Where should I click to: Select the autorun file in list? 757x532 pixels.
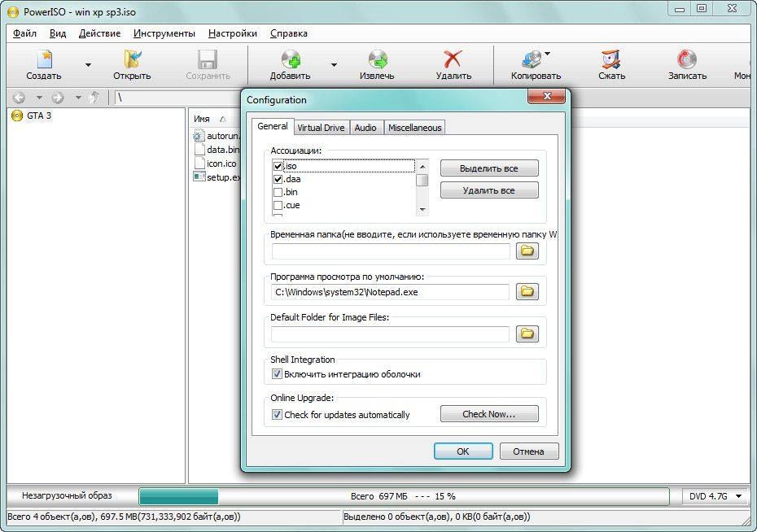click(217, 136)
